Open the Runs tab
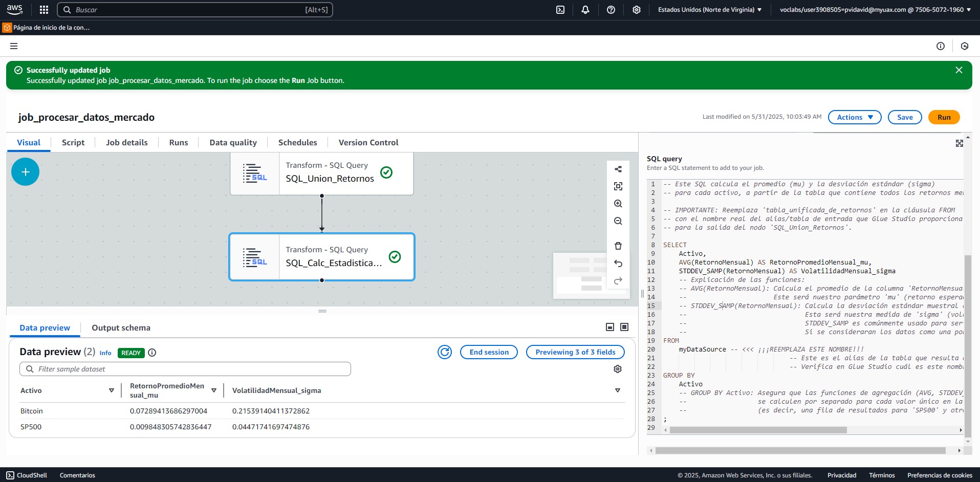Viewport: 980px width, 482px height. click(x=179, y=142)
